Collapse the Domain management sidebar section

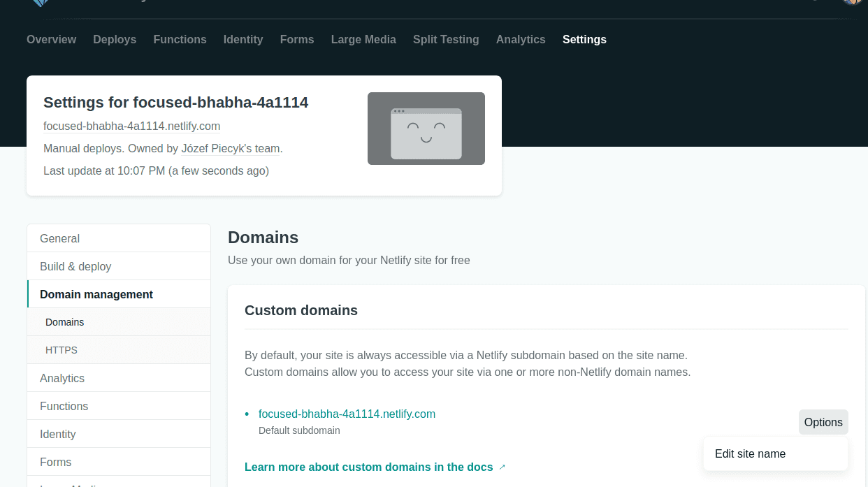(x=96, y=294)
